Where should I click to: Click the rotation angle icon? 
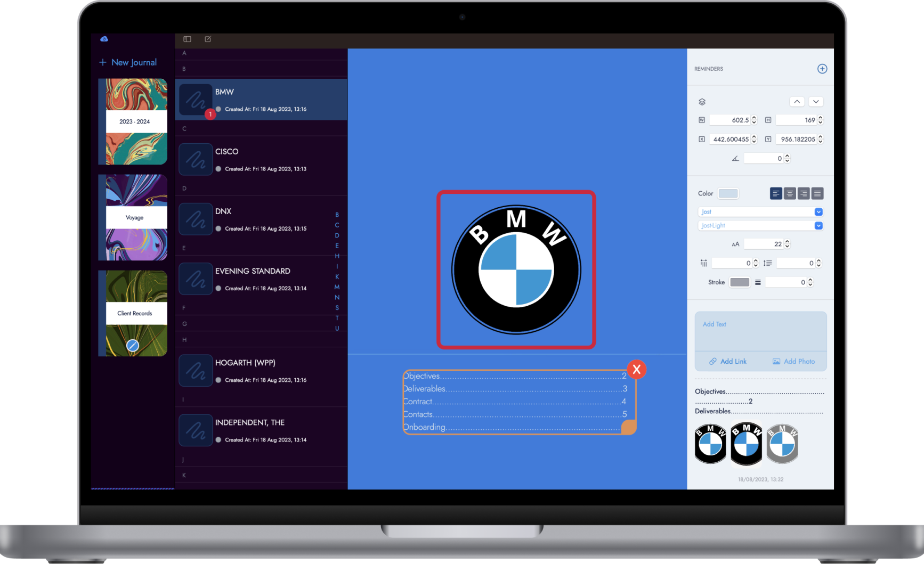735,159
